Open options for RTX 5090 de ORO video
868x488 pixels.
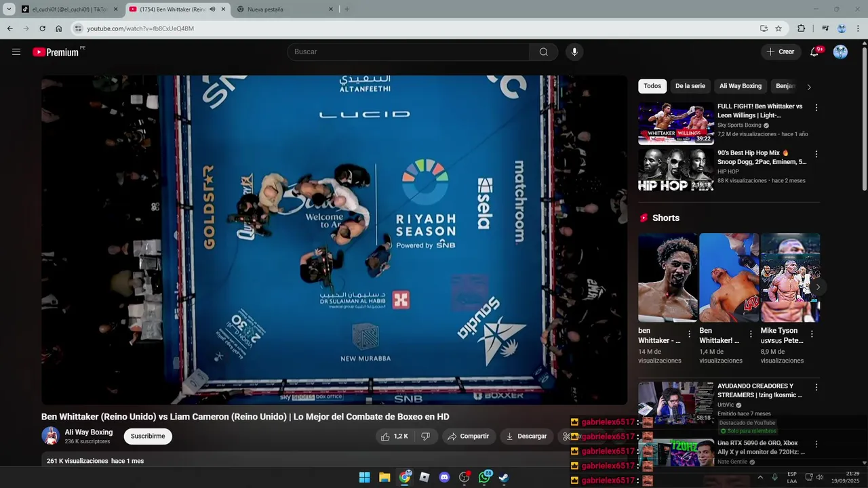(816, 444)
